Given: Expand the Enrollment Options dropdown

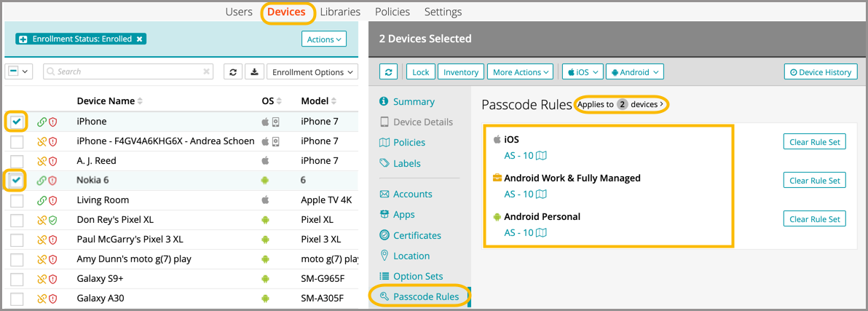Looking at the screenshot, I should 312,72.
